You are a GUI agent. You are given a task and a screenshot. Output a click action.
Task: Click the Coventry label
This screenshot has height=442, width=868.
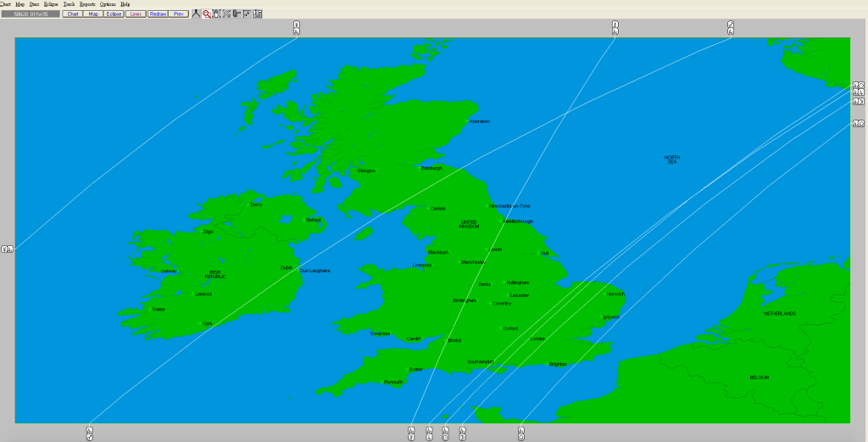coord(502,304)
